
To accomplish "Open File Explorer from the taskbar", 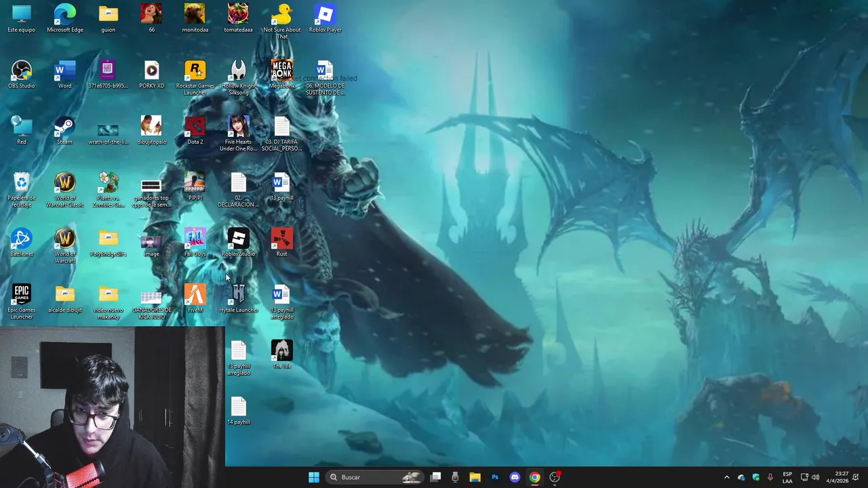I will pos(475,477).
